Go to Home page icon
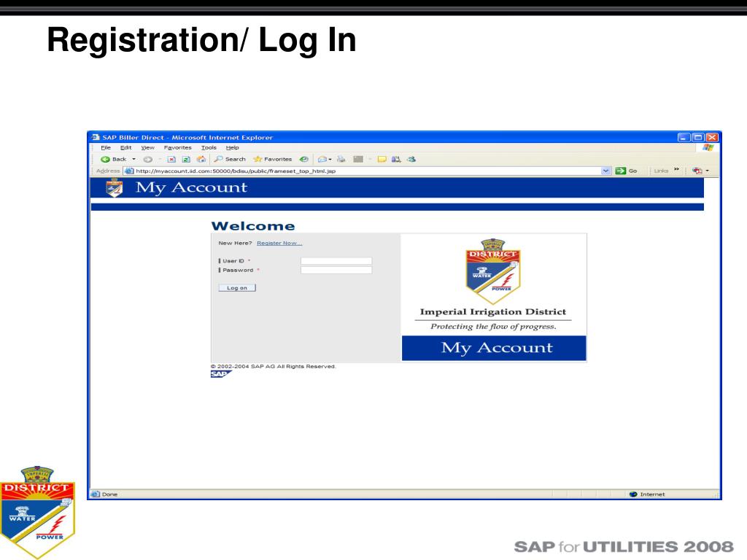The height and width of the screenshot is (560, 747). point(201,159)
